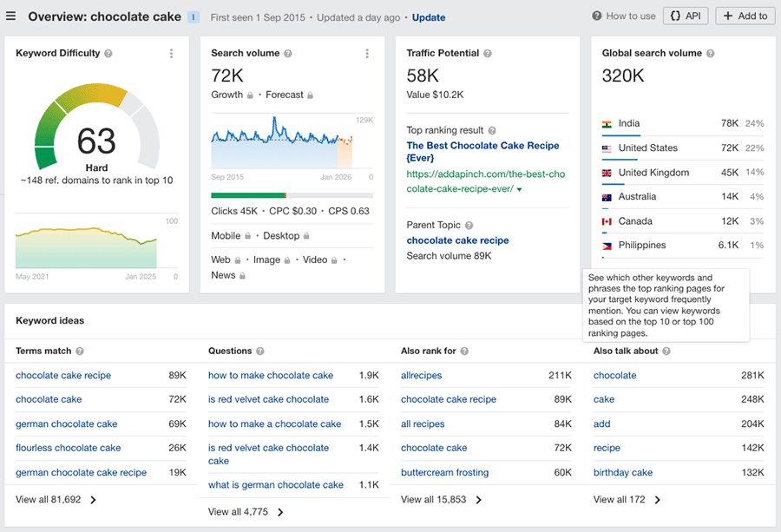Screen dimensions: 781x532
Task: Click the Also rank for help icon
Action: 464,351
